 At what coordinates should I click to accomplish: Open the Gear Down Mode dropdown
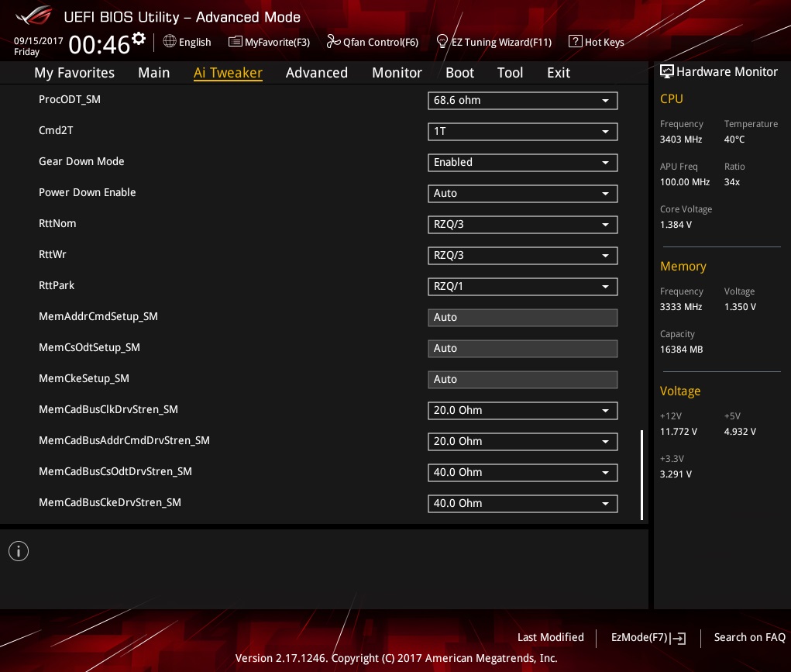click(x=522, y=163)
